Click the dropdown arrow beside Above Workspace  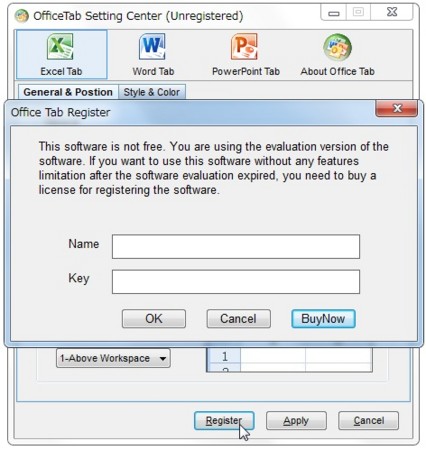[x=163, y=359]
